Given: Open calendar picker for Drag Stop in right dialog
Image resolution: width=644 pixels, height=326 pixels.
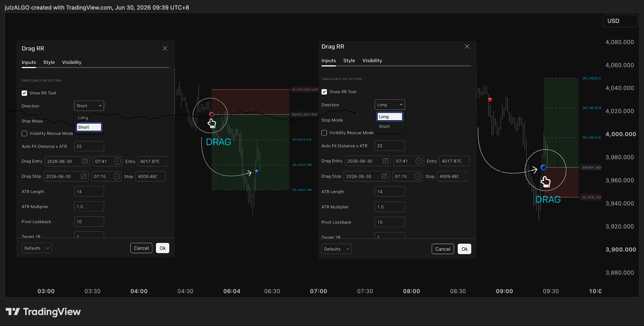Looking at the screenshot, I should coord(384,176).
